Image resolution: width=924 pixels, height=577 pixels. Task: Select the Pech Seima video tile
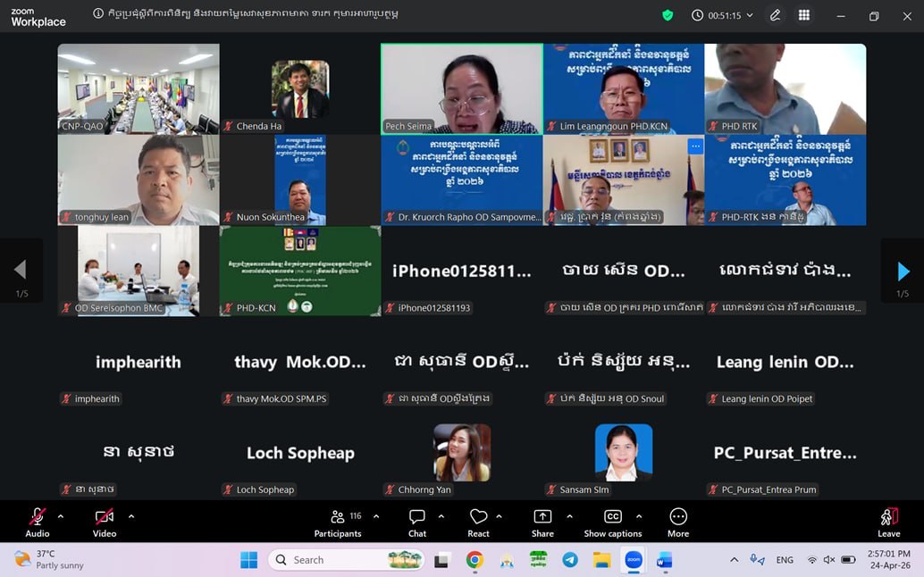click(461, 89)
